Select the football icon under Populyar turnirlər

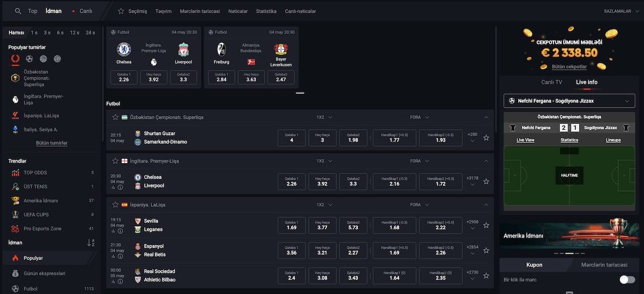point(29,59)
